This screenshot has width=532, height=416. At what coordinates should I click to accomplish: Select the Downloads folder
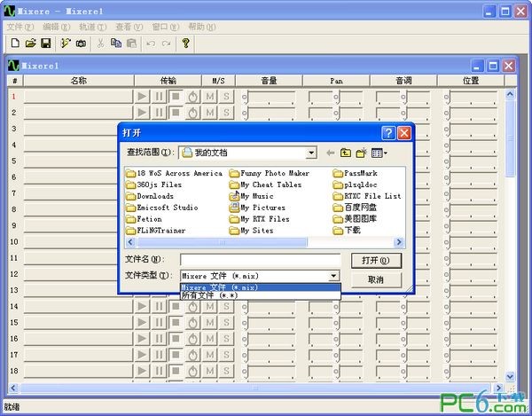click(150, 196)
